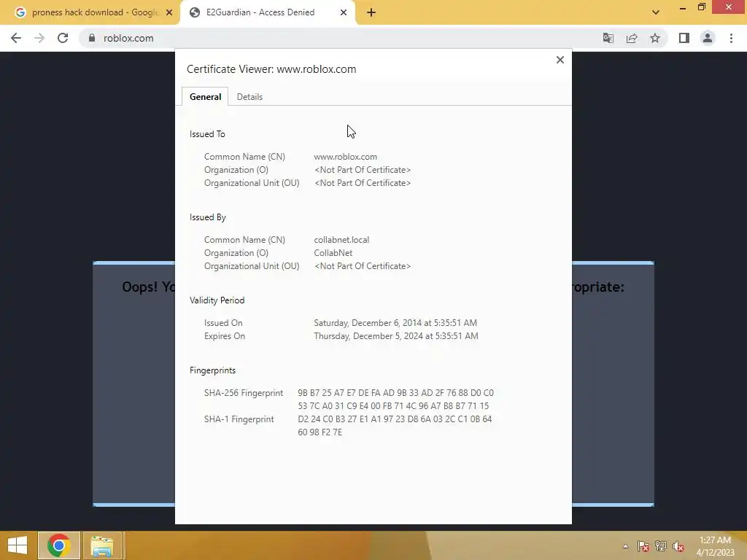Image resolution: width=747 pixels, height=560 pixels.
Task: Click the collabnet.local issuer name
Action: [x=341, y=239]
